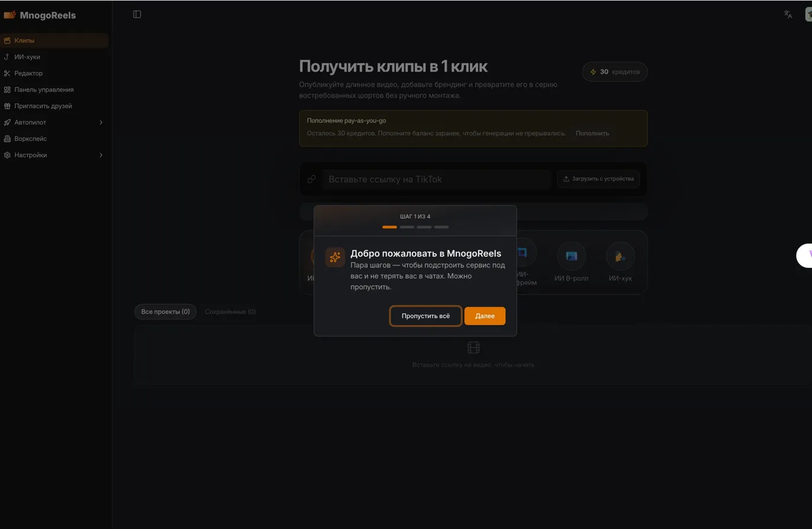Click the Далее button
Image resolution: width=812 pixels, height=529 pixels.
tap(485, 316)
